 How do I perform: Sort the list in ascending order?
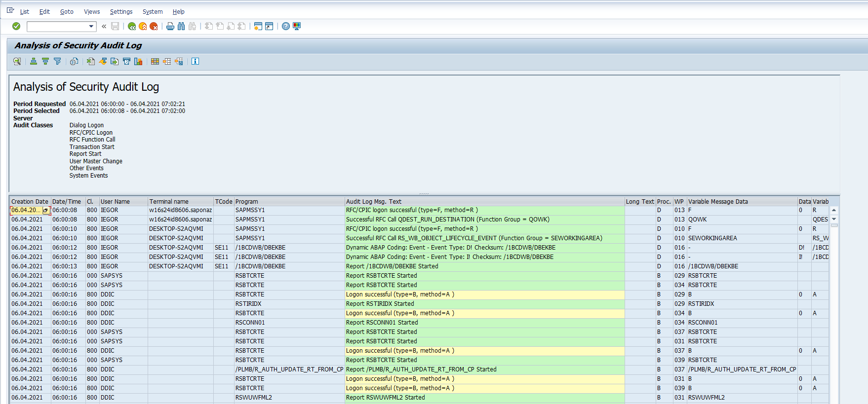coord(34,61)
